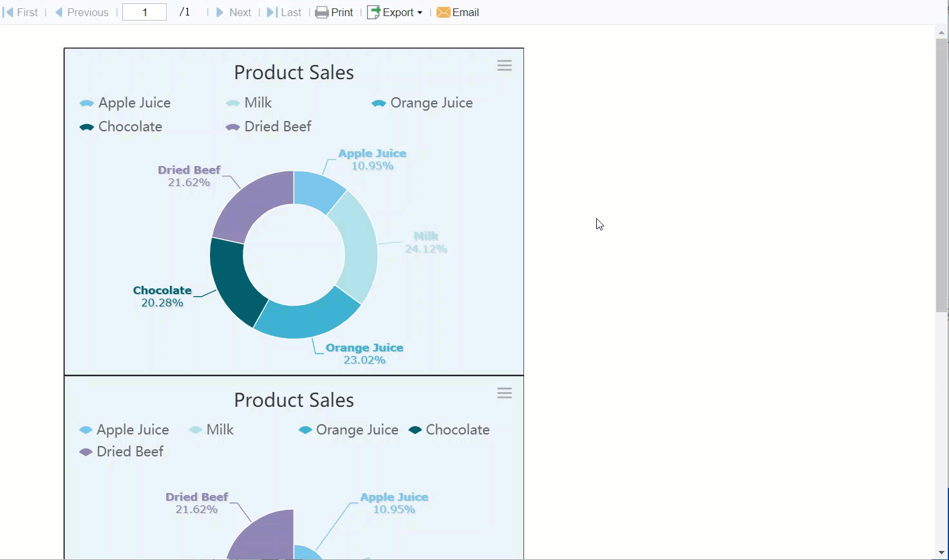
Task: Open the lower chart's hamburger menu
Action: click(x=505, y=393)
